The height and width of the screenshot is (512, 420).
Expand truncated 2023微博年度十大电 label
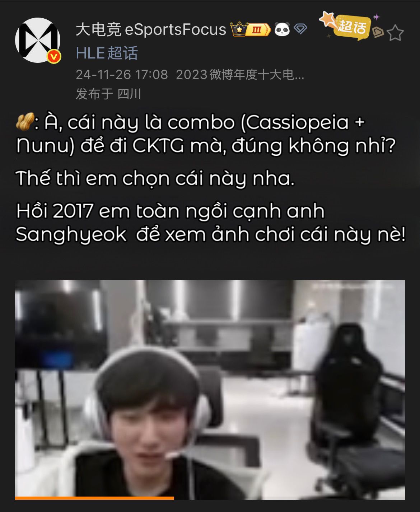pos(240,74)
